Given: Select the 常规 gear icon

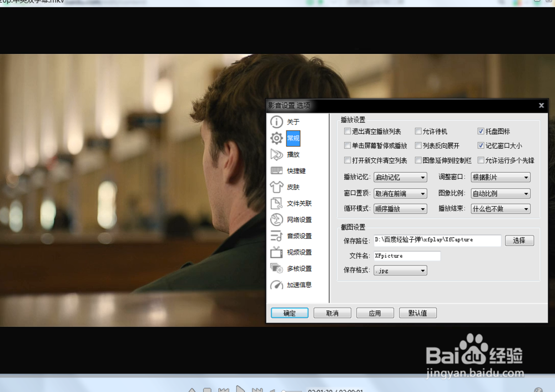Looking at the screenshot, I should point(276,138).
